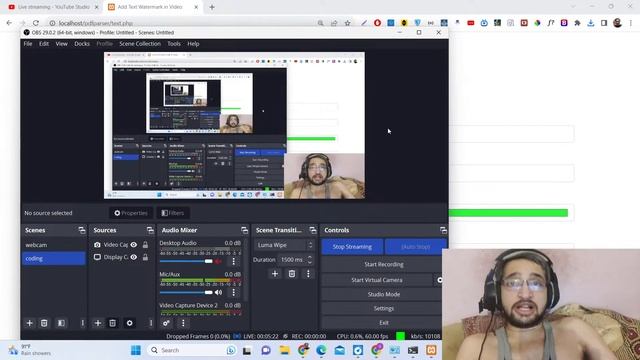Open OBS Settings button
This screenshot has width=640, height=360.
tap(384, 309)
